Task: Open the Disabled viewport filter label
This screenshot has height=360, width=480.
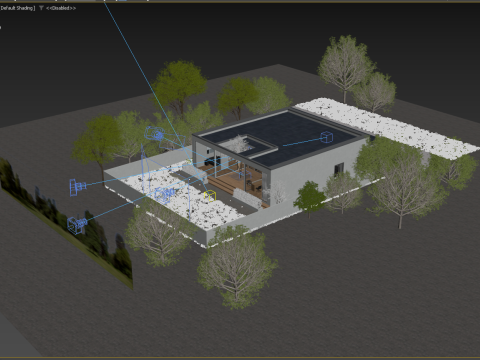Action: click(61, 8)
